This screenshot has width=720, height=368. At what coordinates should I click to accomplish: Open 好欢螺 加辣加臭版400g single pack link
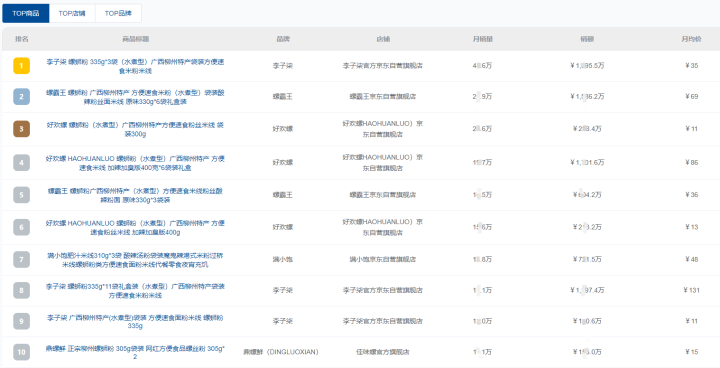click(135, 227)
